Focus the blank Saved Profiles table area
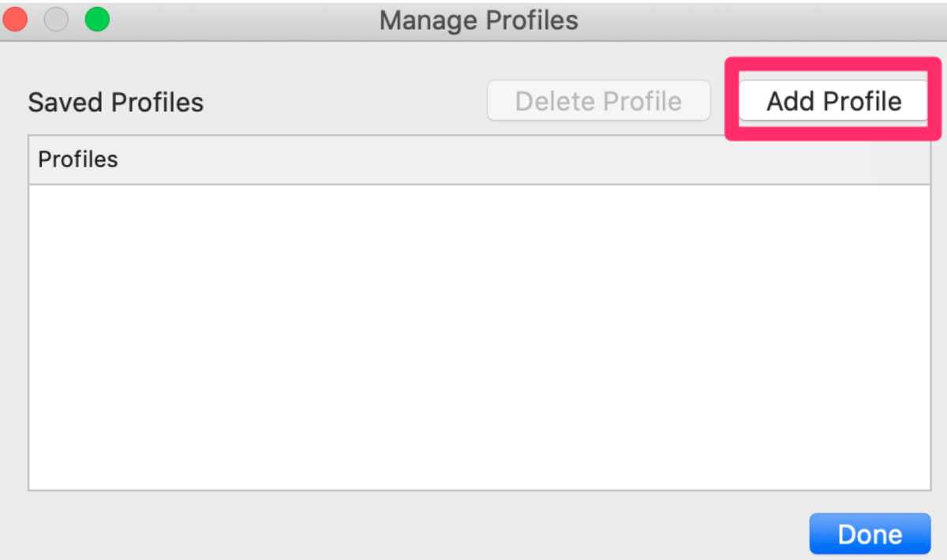This screenshot has height=560, width=947. pos(479,338)
